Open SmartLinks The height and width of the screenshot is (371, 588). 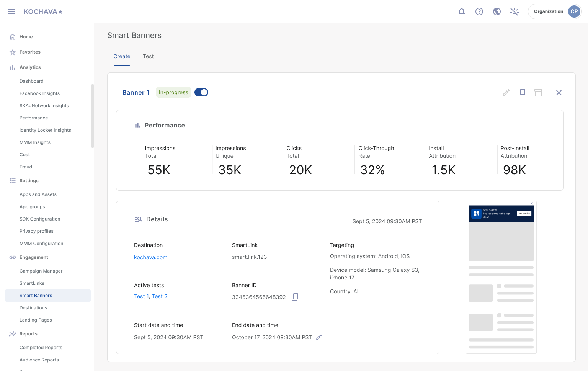pos(32,283)
